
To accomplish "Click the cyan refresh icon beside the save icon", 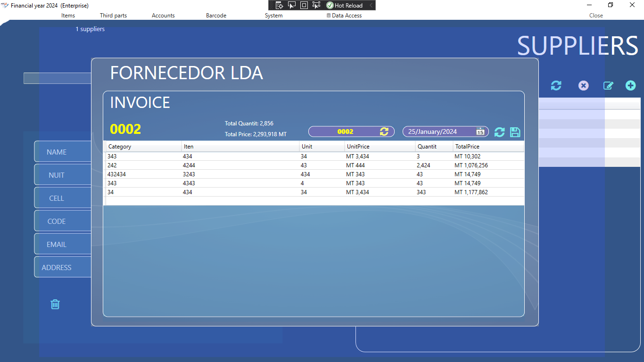I will (x=499, y=132).
